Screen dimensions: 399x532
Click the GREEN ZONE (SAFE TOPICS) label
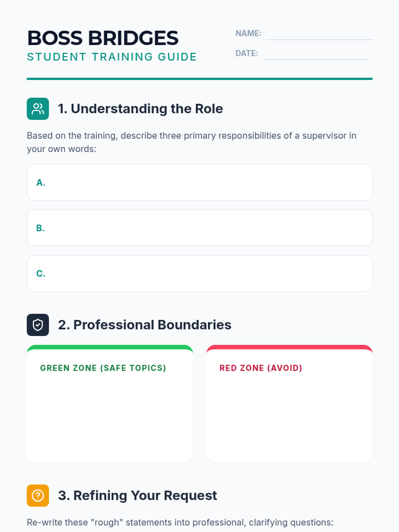click(103, 368)
